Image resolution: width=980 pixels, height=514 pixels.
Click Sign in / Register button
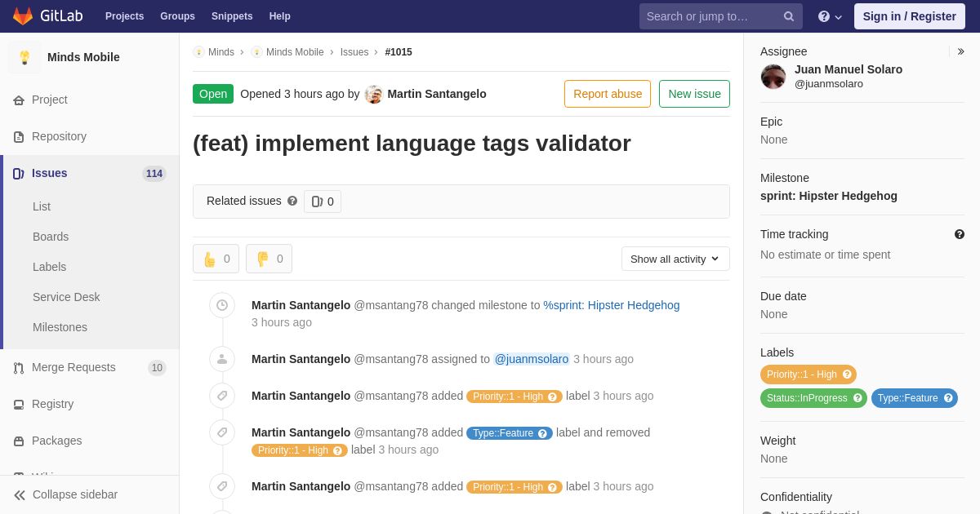(910, 16)
